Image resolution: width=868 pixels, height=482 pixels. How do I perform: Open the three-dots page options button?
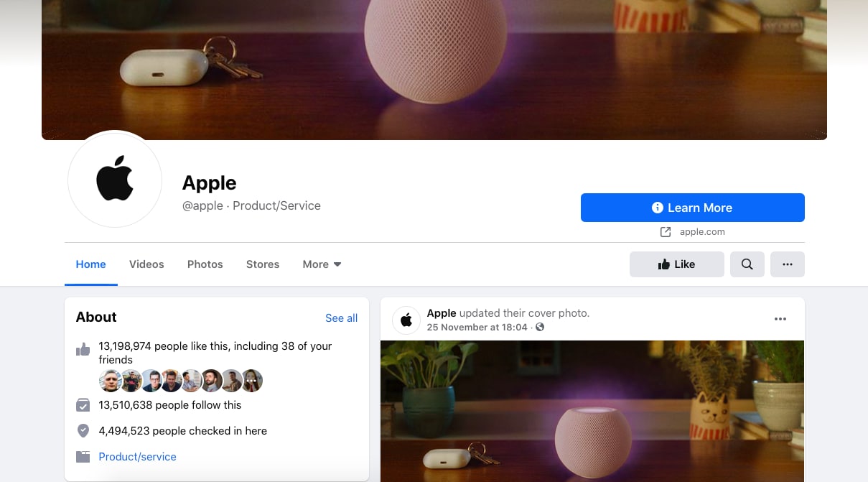(x=788, y=264)
